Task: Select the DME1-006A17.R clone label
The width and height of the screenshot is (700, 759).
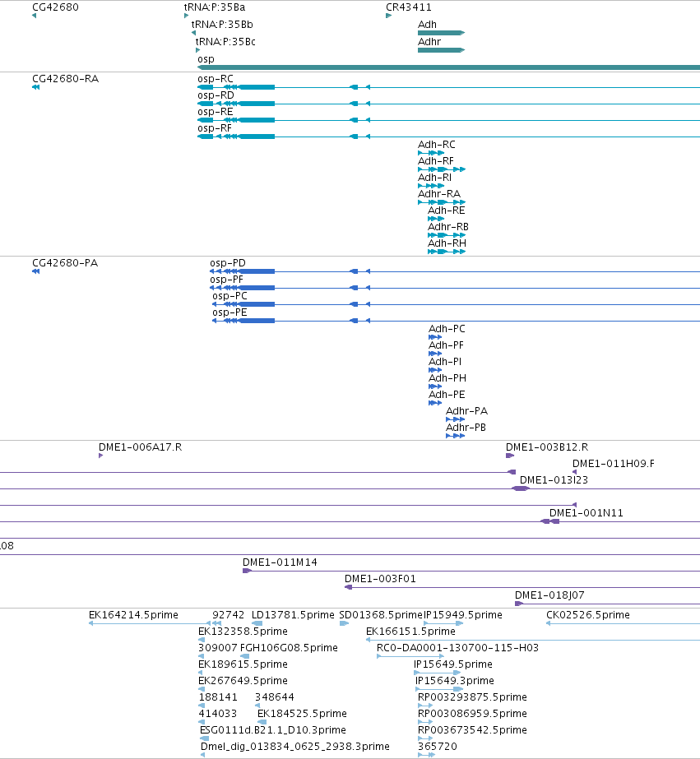Action: tap(141, 447)
